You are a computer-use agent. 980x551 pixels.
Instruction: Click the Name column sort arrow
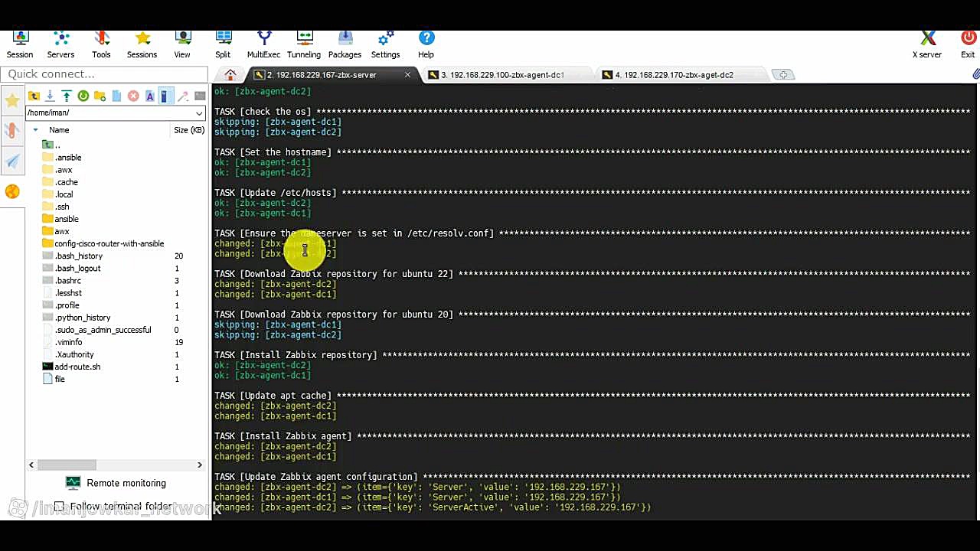coord(35,130)
